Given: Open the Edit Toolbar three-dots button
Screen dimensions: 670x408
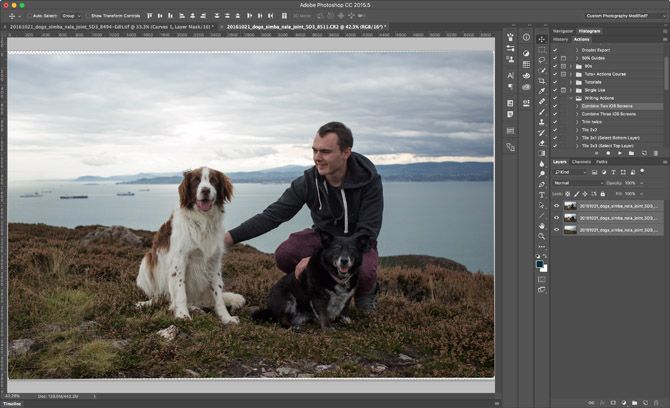Looking at the screenshot, I should pos(541,247).
